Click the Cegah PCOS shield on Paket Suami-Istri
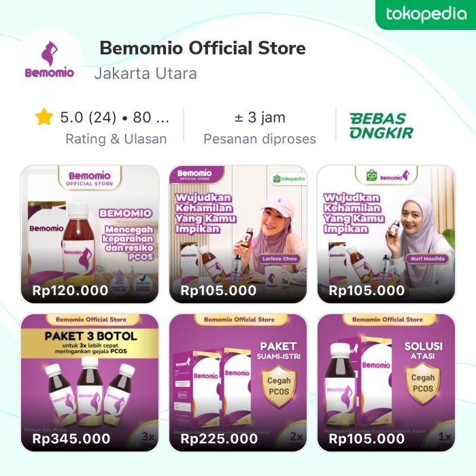 click(x=279, y=386)
